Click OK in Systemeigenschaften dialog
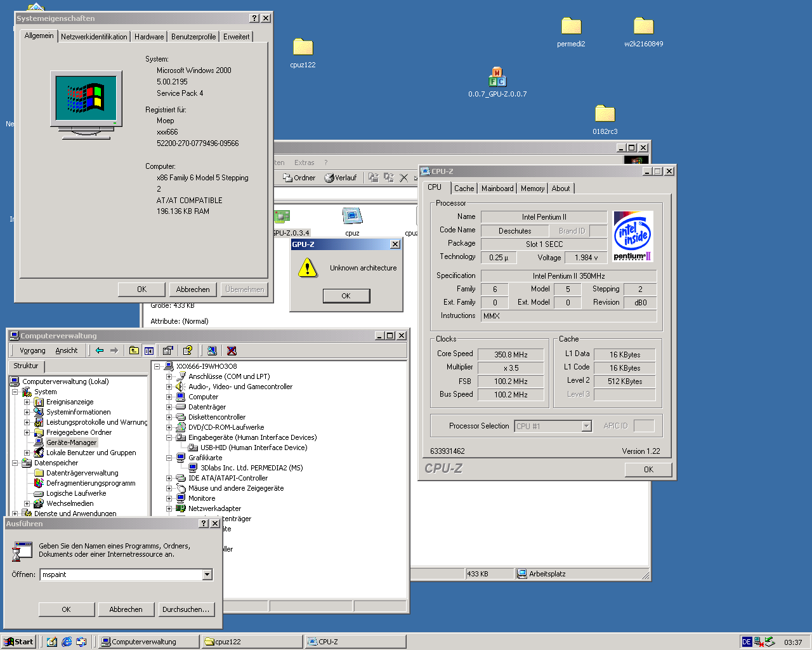 pyautogui.click(x=141, y=289)
